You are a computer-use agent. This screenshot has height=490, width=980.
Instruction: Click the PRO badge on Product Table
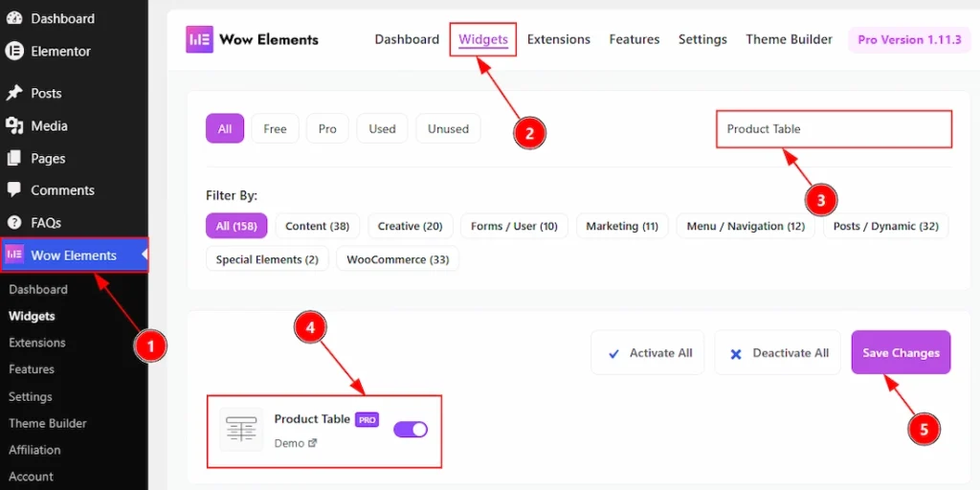[x=367, y=420]
